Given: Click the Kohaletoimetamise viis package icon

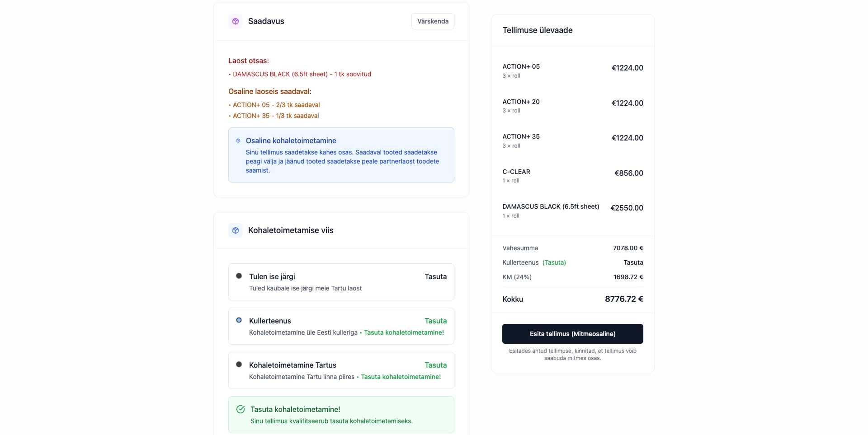Looking at the screenshot, I should 236,230.
